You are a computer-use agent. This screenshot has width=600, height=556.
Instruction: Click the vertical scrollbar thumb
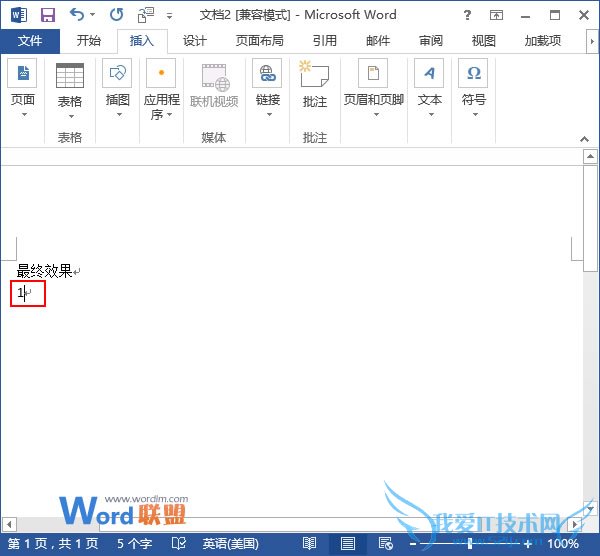coord(590,218)
